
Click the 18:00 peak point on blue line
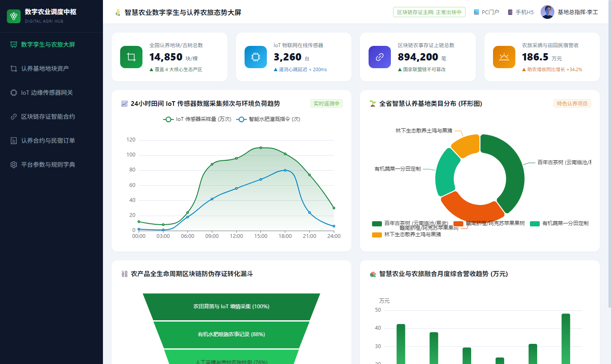click(285, 170)
